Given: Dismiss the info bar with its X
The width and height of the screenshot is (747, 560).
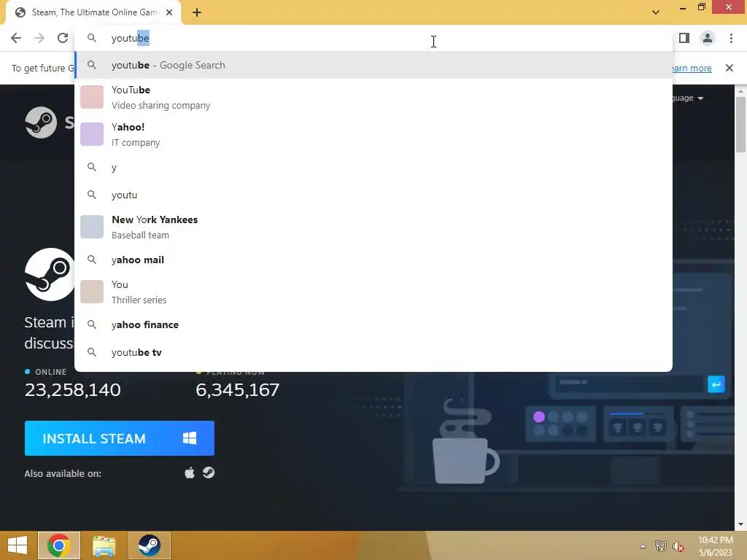Looking at the screenshot, I should 729,68.
